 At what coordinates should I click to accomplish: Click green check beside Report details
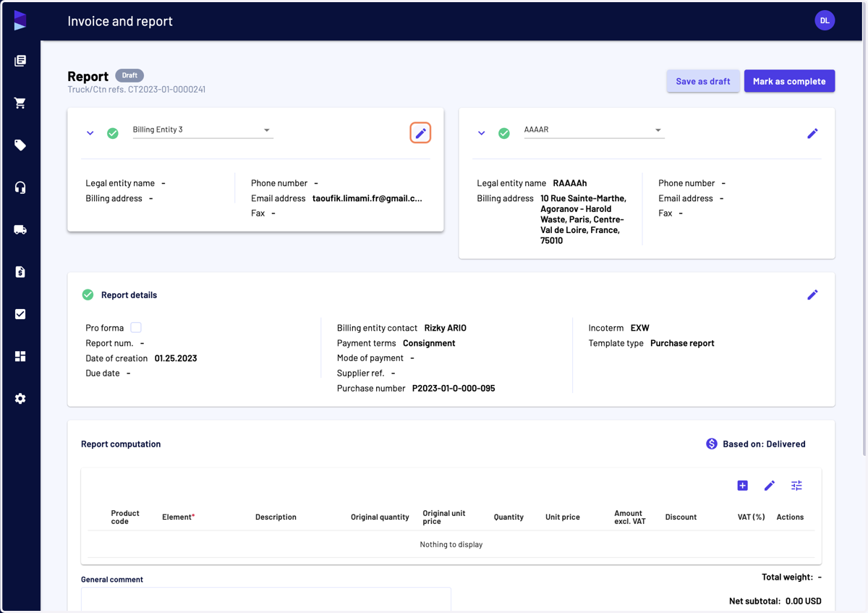pyautogui.click(x=88, y=295)
